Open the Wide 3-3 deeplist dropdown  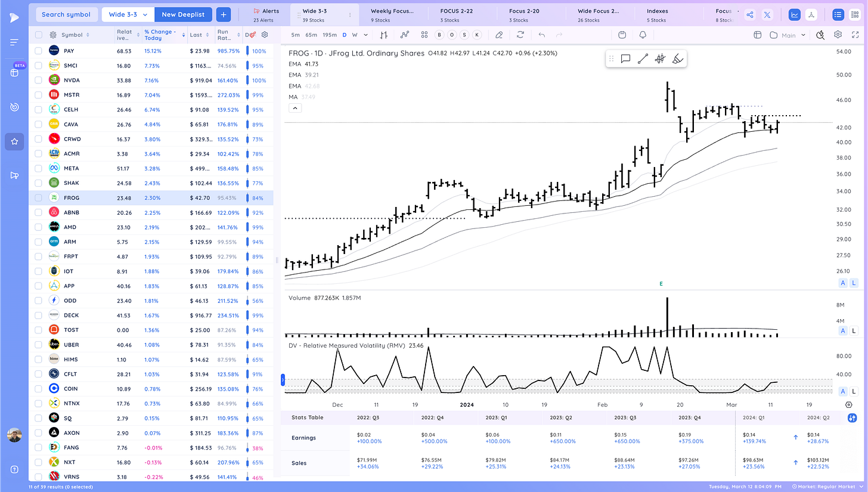point(128,14)
